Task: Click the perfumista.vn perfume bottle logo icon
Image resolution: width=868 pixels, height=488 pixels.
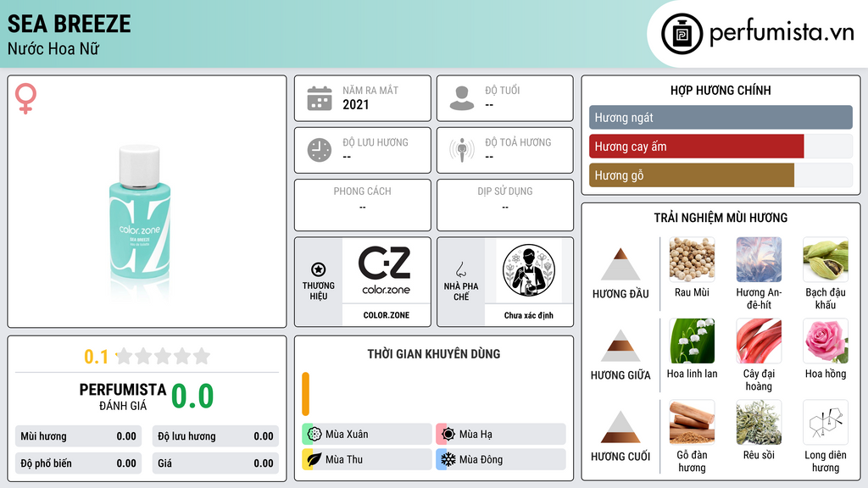Action: [x=682, y=34]
